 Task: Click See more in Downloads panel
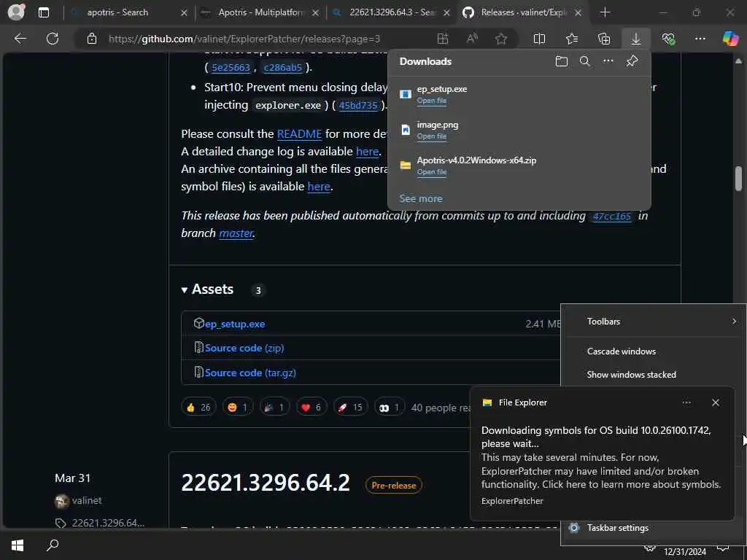(x=421, y=198)
